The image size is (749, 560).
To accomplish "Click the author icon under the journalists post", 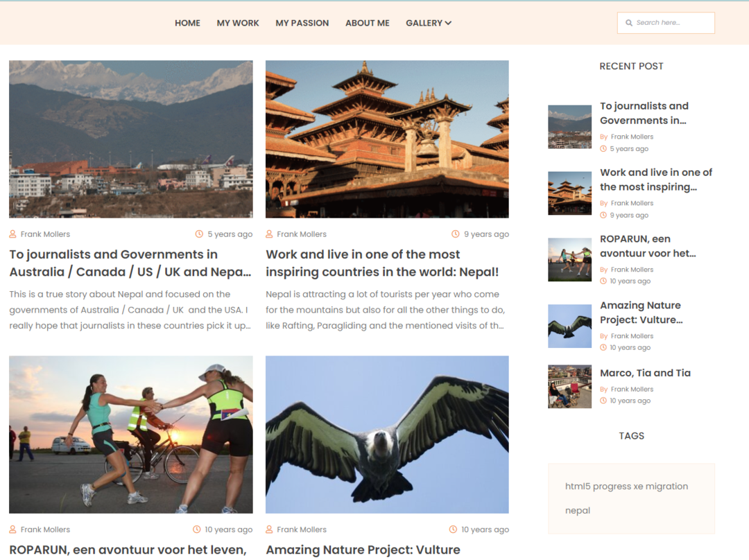I will tap(13, 234).
